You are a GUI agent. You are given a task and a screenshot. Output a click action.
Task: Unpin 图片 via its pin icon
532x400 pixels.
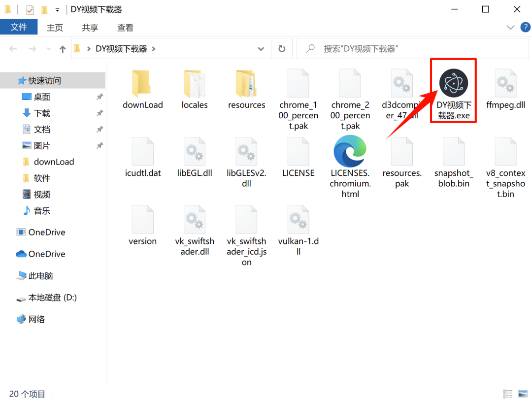pos(100,146)
